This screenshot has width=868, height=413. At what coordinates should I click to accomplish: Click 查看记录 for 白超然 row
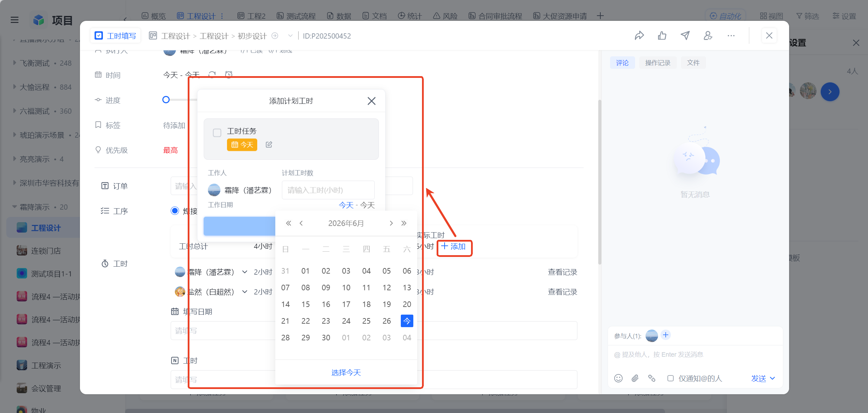pos(562,292)
